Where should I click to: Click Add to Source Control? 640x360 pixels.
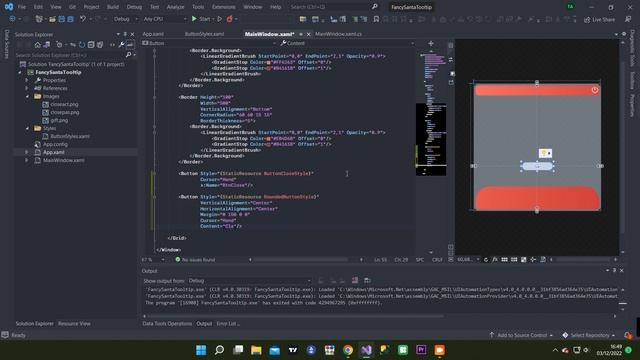tap(521, 335)
